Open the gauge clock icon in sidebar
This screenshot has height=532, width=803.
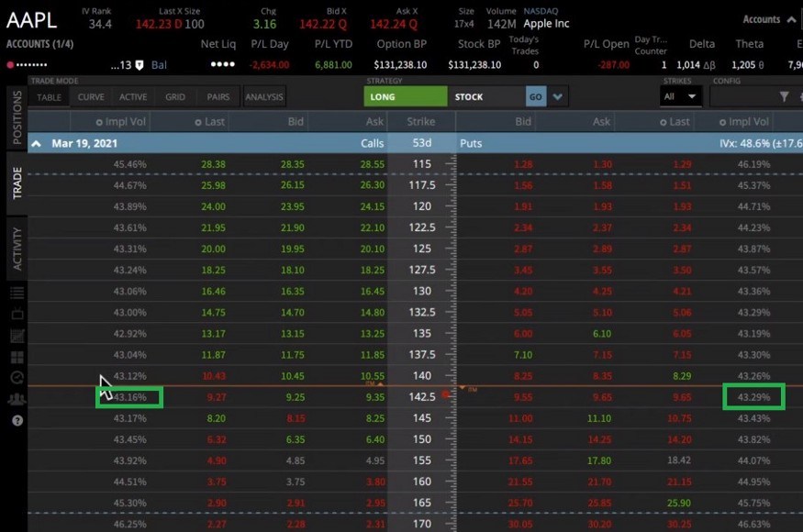click(17, 378)
